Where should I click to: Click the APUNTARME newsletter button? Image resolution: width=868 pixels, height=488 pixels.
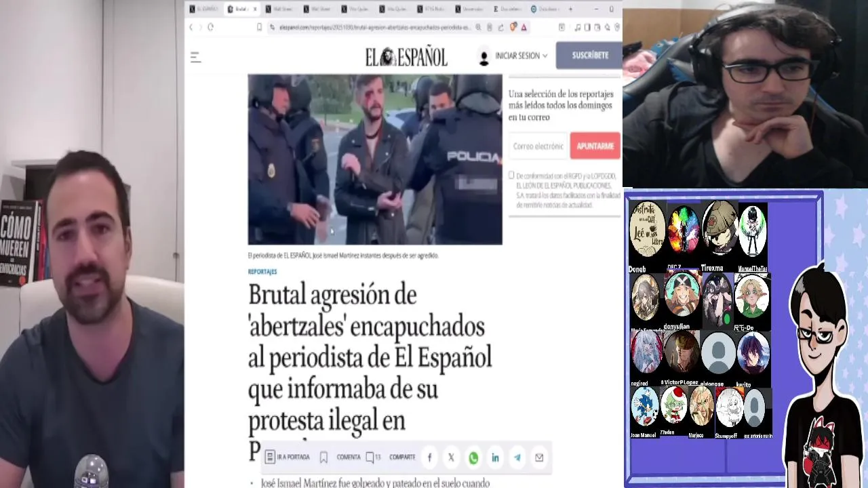(x=595, y=146)
